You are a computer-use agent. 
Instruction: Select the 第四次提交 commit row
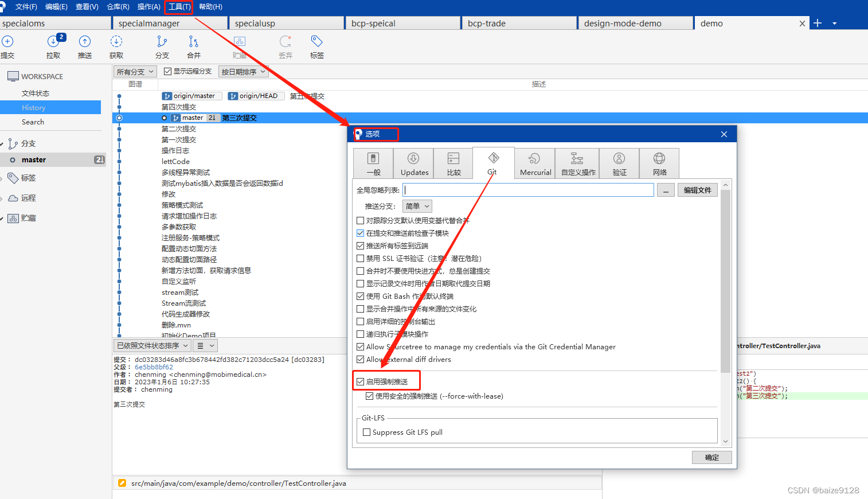[179, 107]
